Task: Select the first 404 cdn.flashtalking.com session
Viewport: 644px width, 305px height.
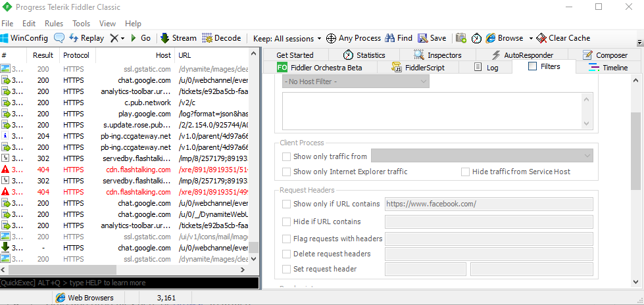Action: coord(125,170)
